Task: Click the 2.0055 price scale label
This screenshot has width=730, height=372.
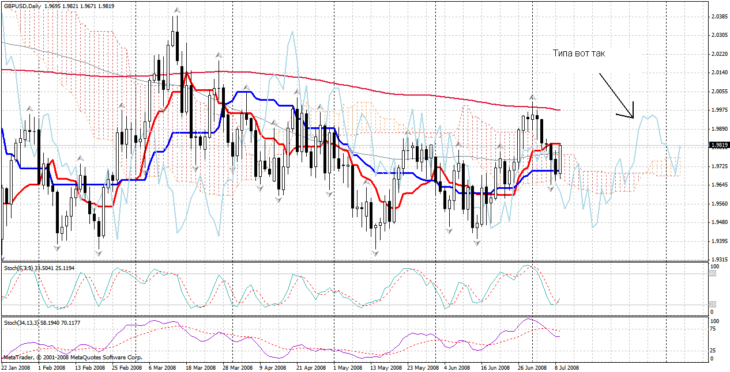Action: [x=719, y=91]
